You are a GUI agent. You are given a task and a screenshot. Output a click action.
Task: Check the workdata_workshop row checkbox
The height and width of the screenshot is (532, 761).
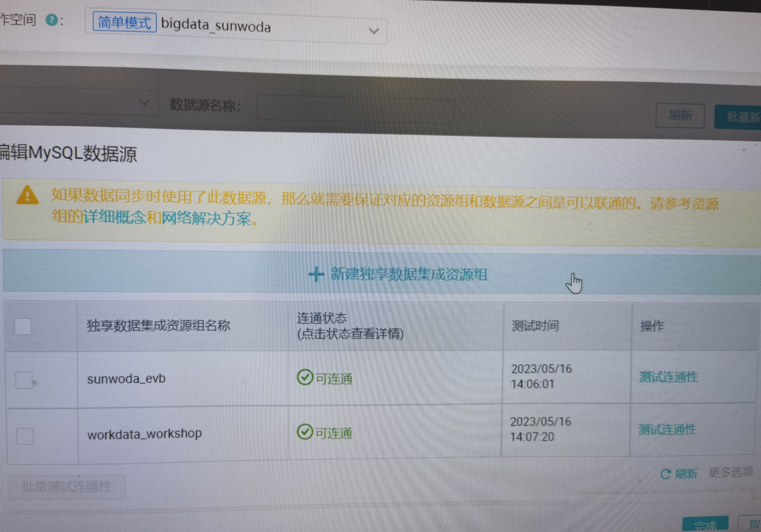tap(25, 436)
